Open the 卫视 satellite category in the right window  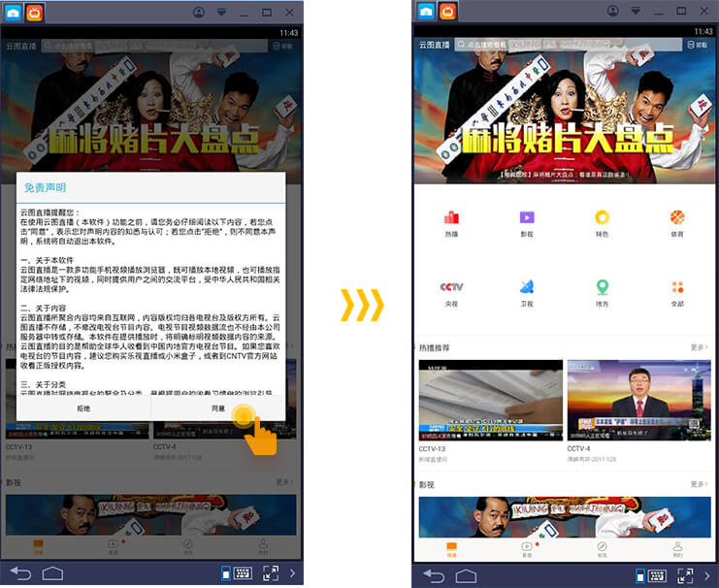click(x=527, y=294)
